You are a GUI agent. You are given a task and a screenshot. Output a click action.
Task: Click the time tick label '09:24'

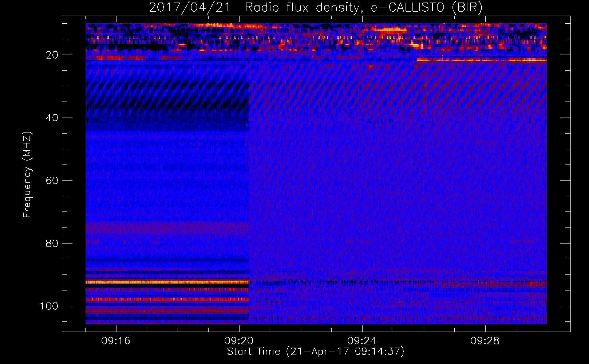coord(362,341)
